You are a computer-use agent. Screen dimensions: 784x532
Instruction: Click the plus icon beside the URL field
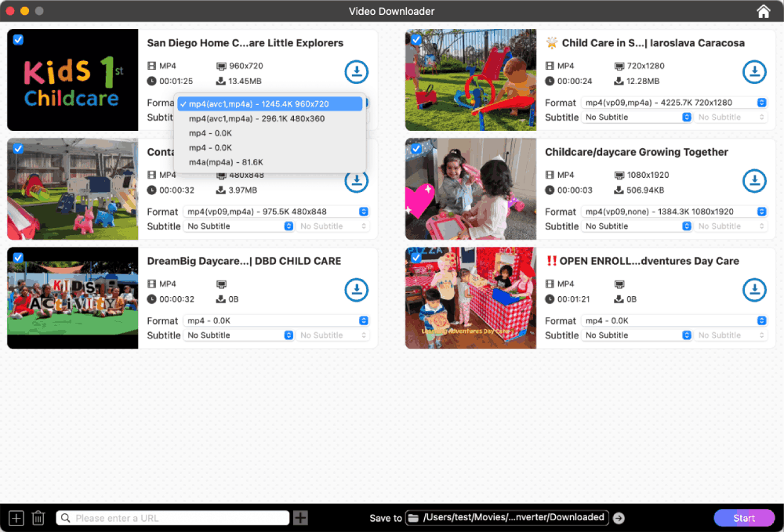tap(300, 517)
